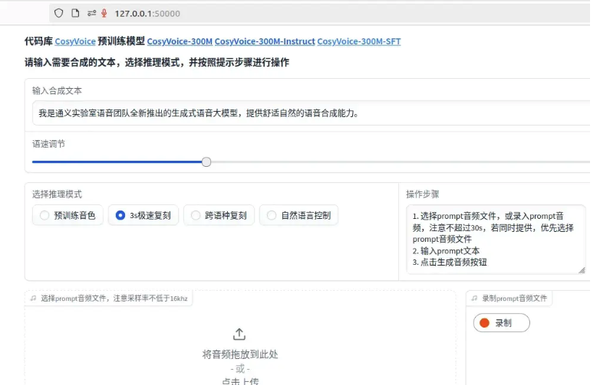This screenshot has height=385, width=600.
Task: Click the page info document icon
Action: click(x=75, y=13)
